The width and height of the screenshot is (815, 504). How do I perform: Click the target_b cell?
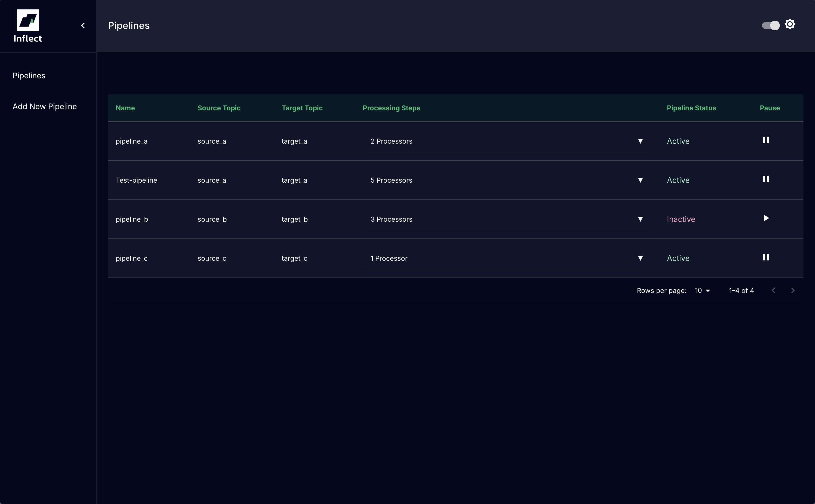tap(295, 219)
